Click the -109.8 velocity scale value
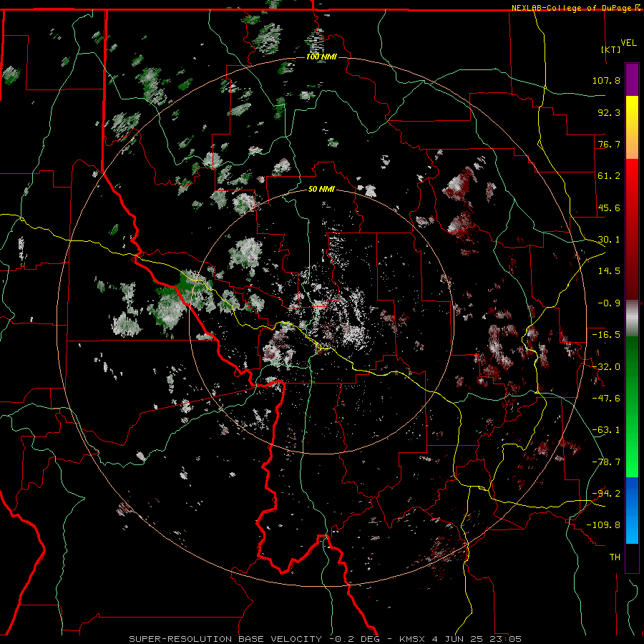644x644 pixels. pos(603,525)
